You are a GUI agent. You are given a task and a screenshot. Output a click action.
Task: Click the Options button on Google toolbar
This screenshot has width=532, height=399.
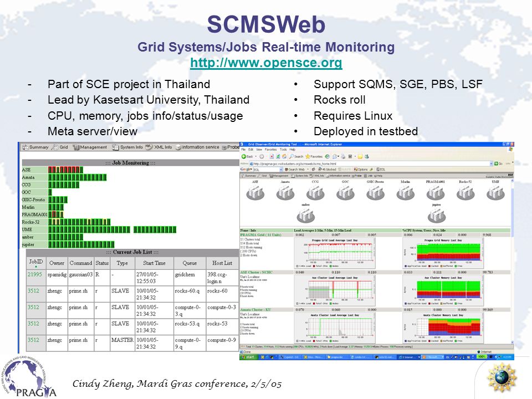pyautogui.click(x=360, y=170)
